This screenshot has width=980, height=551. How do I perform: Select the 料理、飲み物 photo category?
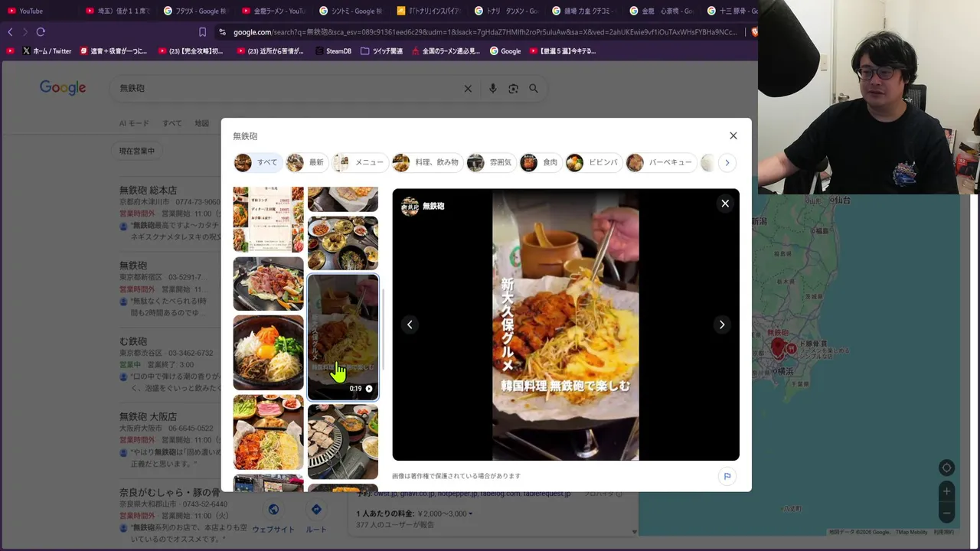[x=426, y=162]
